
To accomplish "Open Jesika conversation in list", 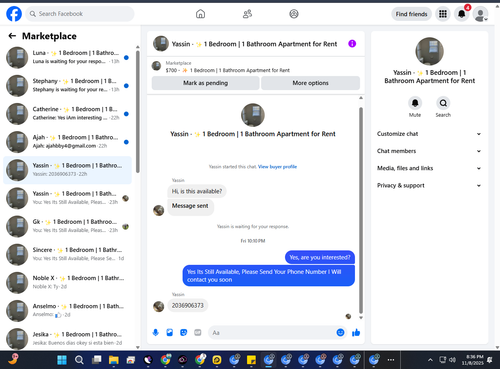I will click(x=67, y=338).
